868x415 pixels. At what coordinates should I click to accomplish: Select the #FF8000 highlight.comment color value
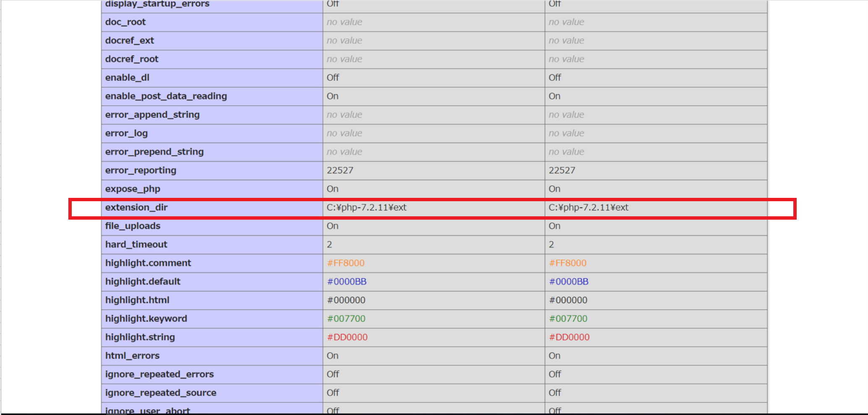[346, 263]
